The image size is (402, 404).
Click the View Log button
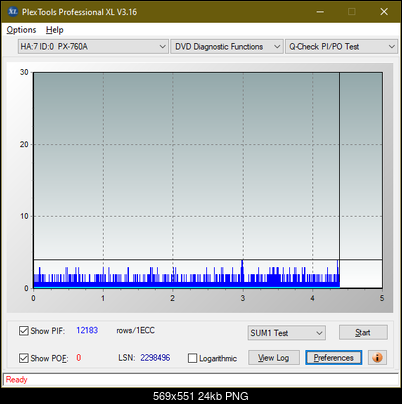274,358
